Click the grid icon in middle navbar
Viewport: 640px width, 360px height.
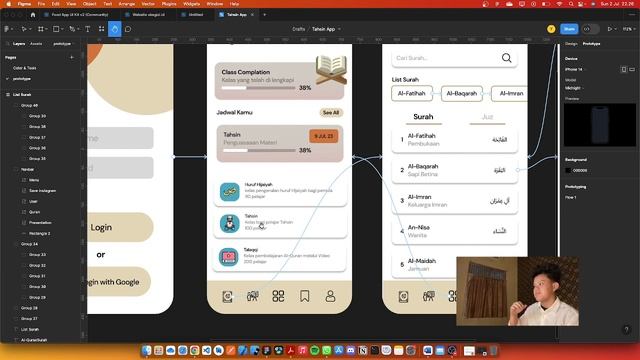coord(278,296)
